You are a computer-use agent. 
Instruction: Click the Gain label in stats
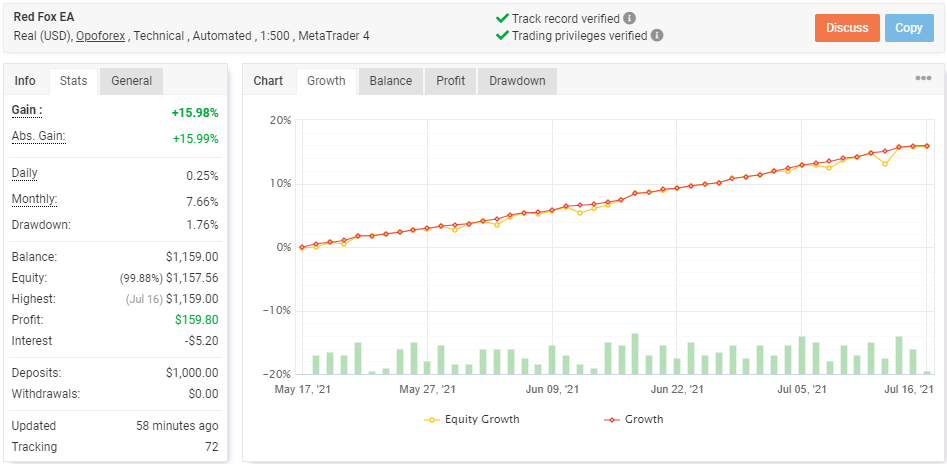[27, 110]
